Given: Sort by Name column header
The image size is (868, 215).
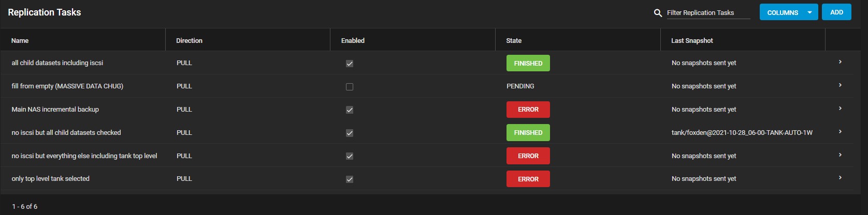Looking at the screenshot, I should 20,40.
